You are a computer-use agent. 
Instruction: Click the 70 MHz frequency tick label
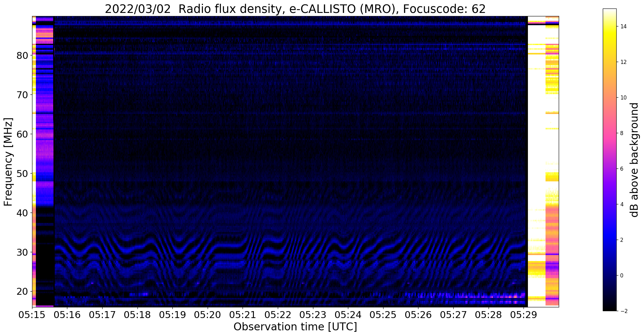[23, 95]
